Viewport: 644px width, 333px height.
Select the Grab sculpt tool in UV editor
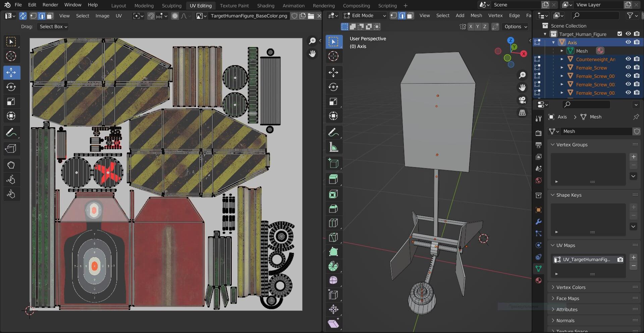pos(11,165)
